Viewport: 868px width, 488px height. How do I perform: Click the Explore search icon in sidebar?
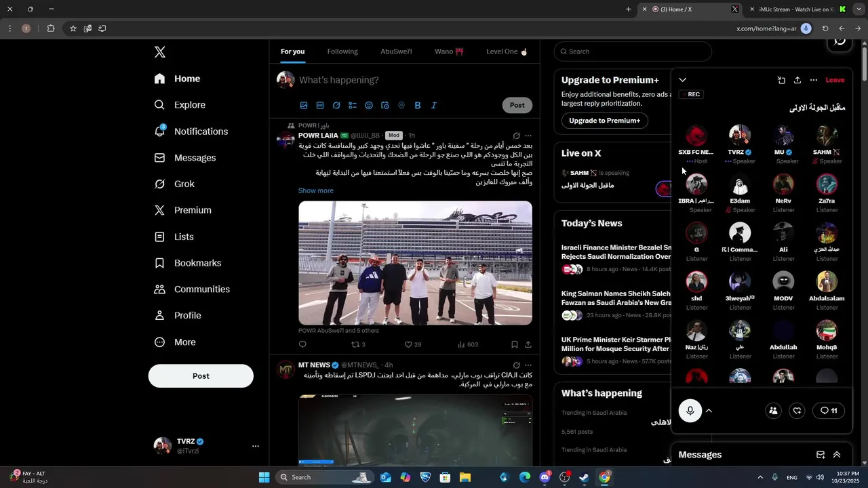pyautogui.click(x=159, y=105)
